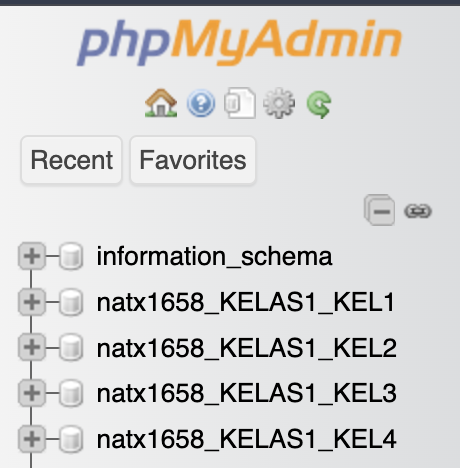
Task: Expand the natx1658_KELAS1_KEL4 plus node
Action: tap(32, 439)
